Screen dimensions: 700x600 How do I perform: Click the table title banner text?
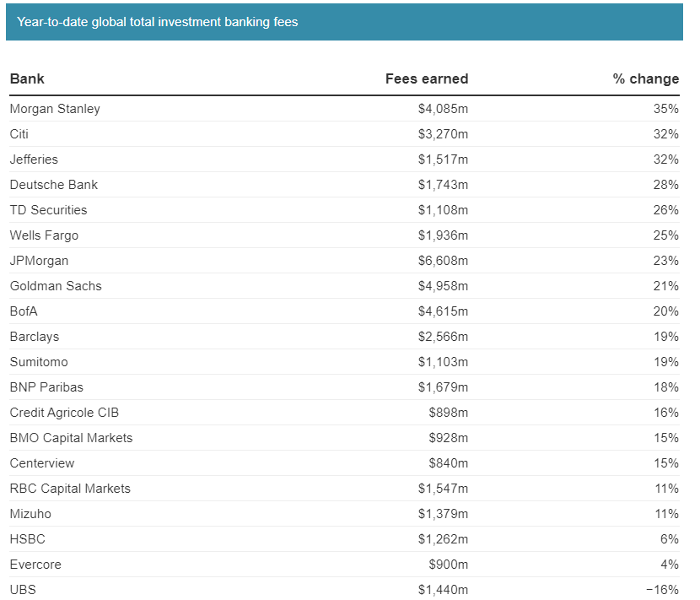(157, 22)
